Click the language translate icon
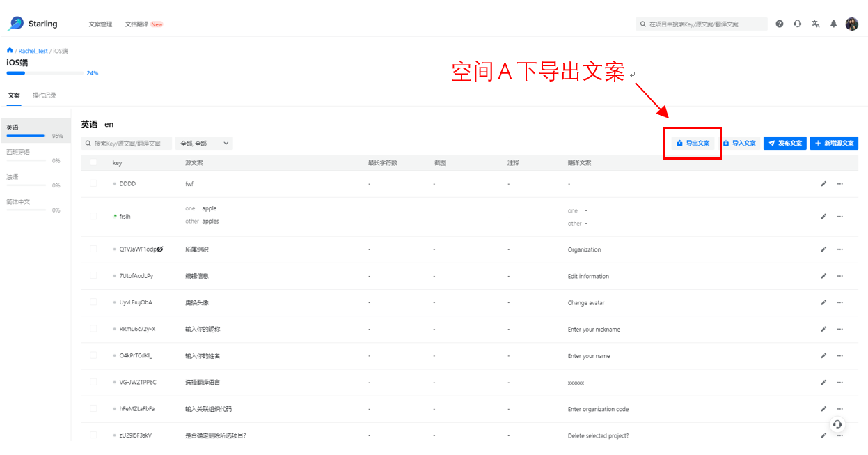868x455 pixels. [816, 24]
